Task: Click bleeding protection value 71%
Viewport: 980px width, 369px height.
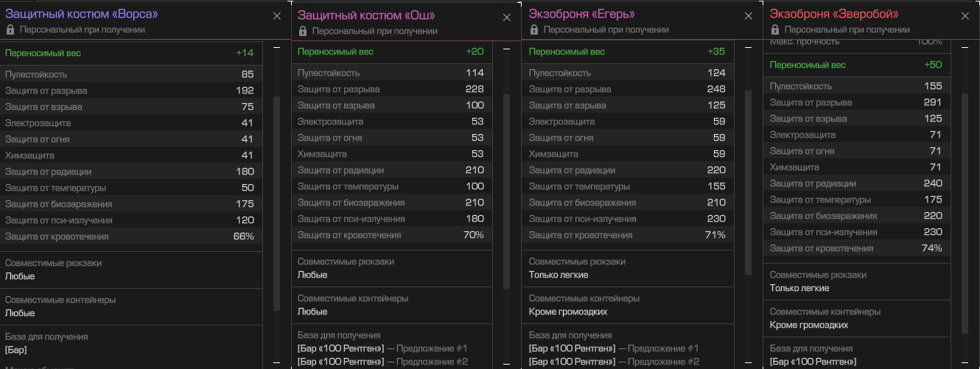Action: tap(715, 235)
